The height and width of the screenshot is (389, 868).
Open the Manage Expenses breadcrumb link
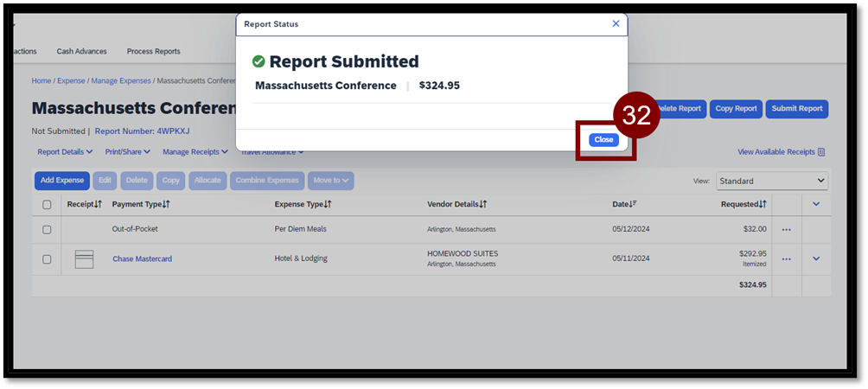(120, 80)
